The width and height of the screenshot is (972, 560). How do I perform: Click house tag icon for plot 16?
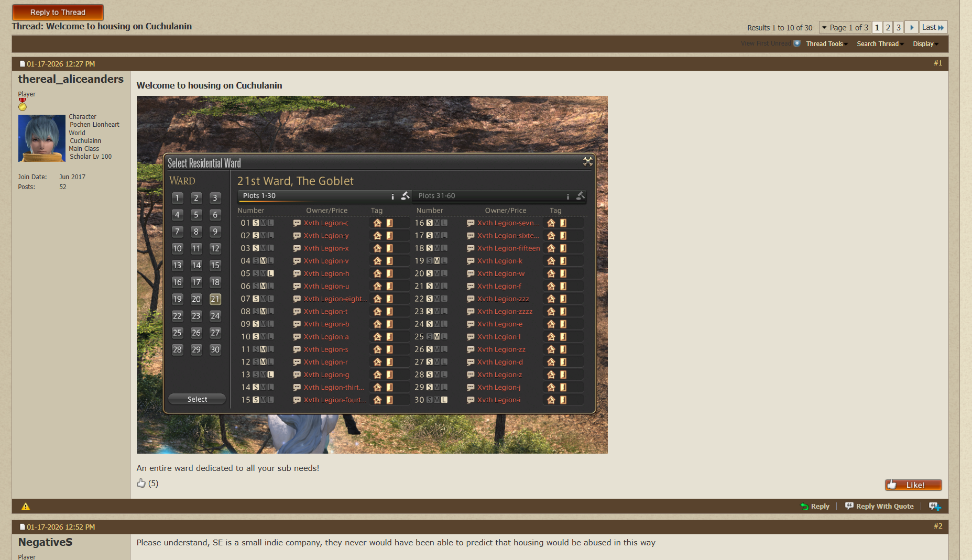[x=551, y=223]
